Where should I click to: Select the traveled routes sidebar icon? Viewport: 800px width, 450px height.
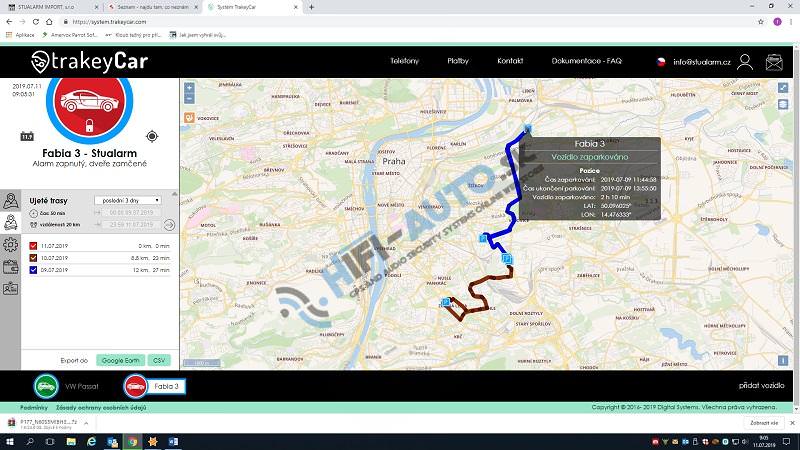pyautogui.click(x=10, y=222)
